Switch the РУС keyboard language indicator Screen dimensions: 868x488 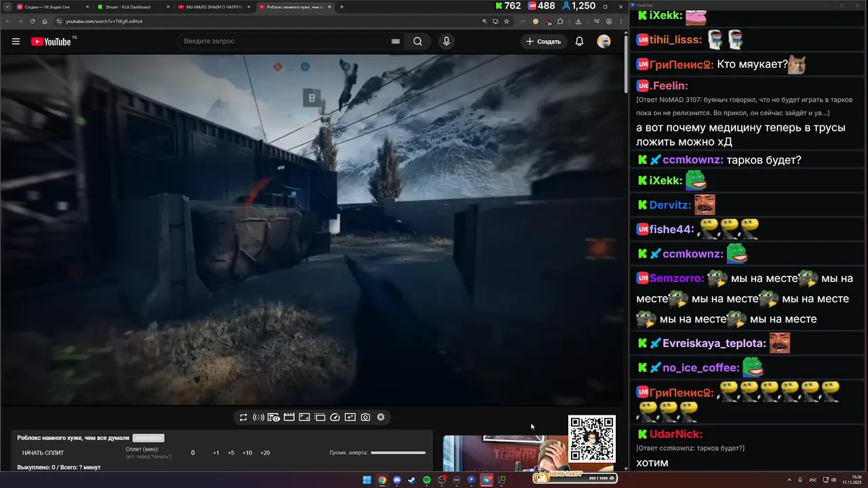(x=812, y=480)
